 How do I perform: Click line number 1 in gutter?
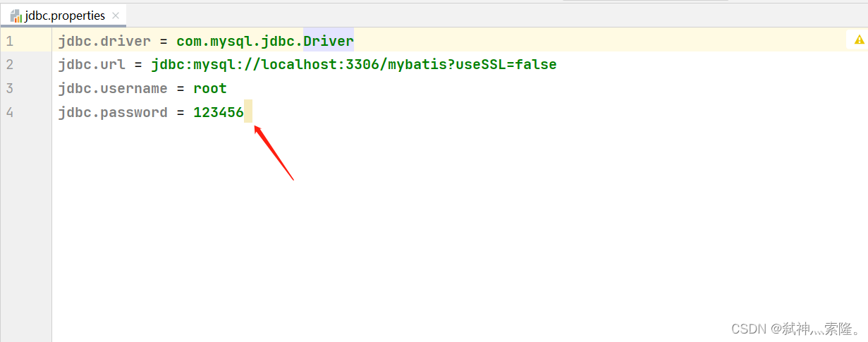pos(9,41)
